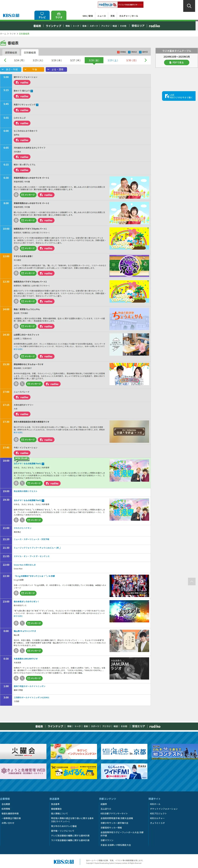198x868 pixels.
Task: Select 日別番組表 tab
Action: 30,53
